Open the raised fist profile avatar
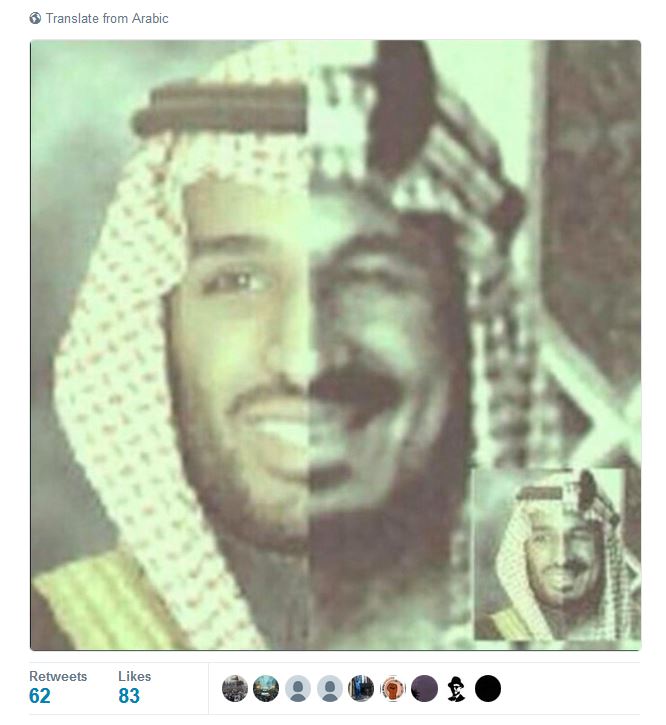The image size is (666, 725). point(393,688)
